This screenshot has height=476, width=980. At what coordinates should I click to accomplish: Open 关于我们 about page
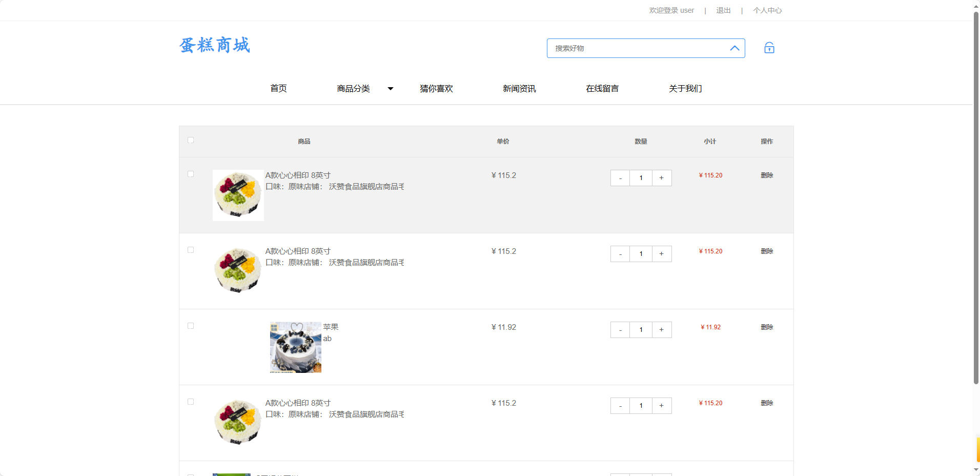(x=685, y=88)
